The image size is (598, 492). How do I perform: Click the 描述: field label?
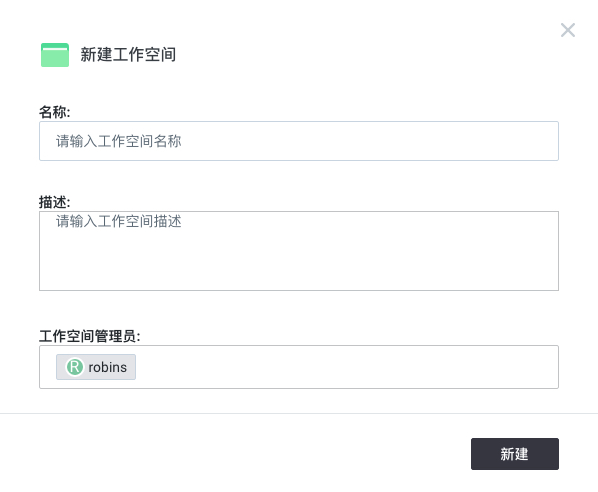tap(55, 202)
